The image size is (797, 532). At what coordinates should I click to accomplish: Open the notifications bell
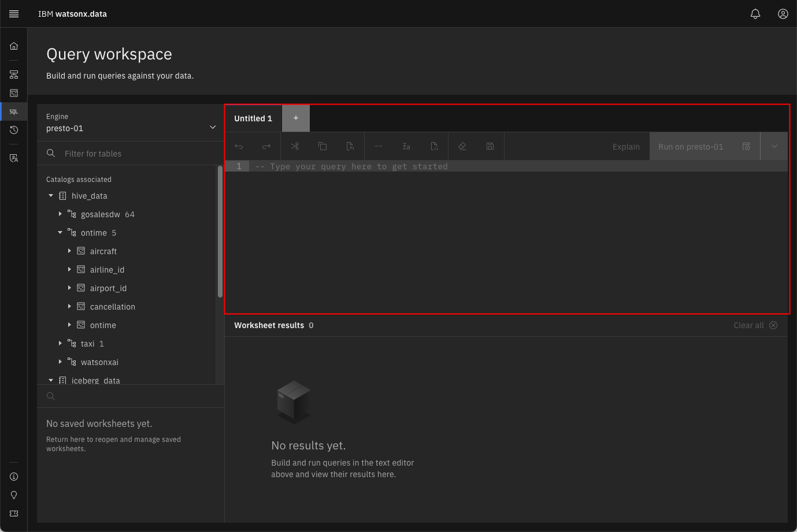pos(755,14)
